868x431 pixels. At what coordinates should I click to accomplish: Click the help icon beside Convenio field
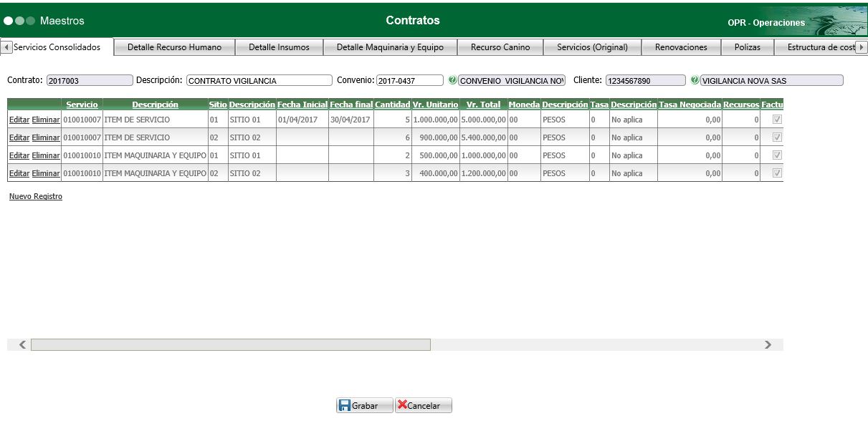(x=452, y=80)
